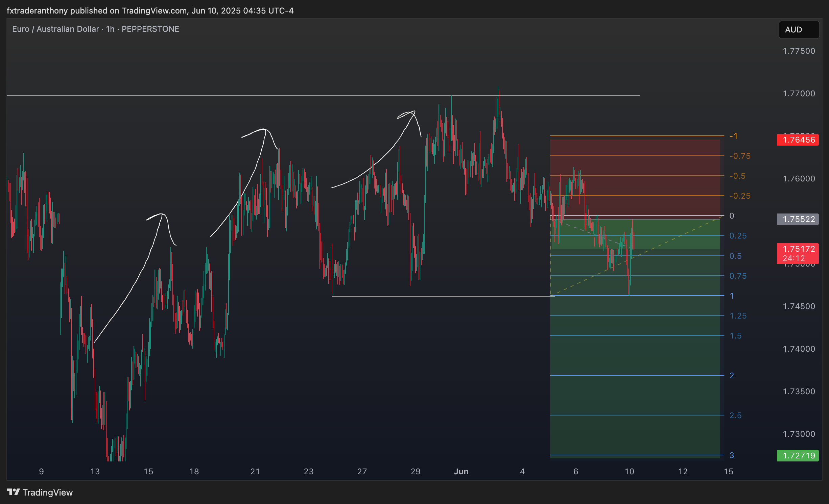Click the published-by fxtraderanthony header text
Viewport: 829px width, 504px height.
click(x=150, y=11)
